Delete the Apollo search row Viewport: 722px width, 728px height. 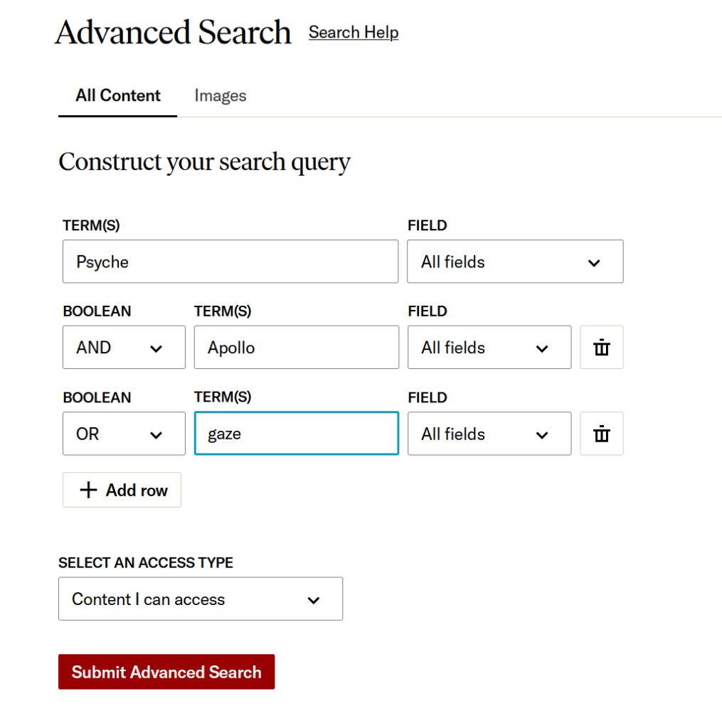pos(601,348)
